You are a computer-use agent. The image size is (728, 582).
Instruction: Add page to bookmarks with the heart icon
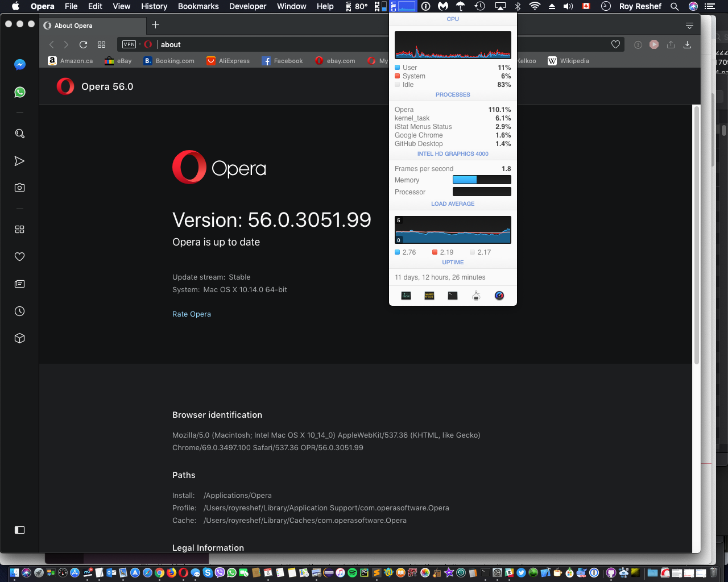[x=615, y=44]
